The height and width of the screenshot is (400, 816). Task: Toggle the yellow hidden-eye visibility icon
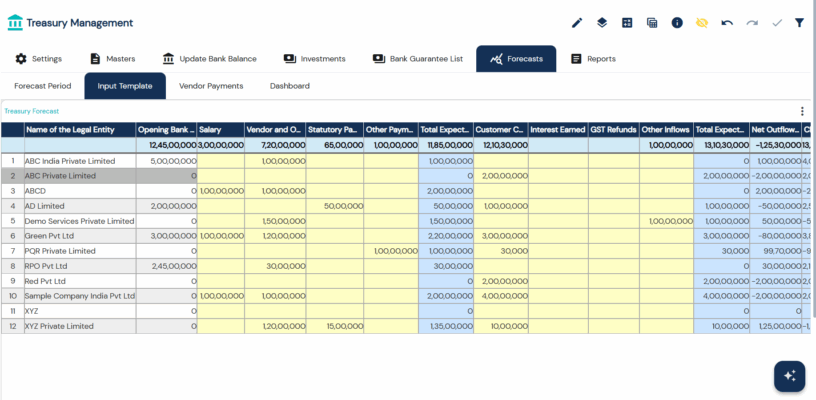[702, 22]
